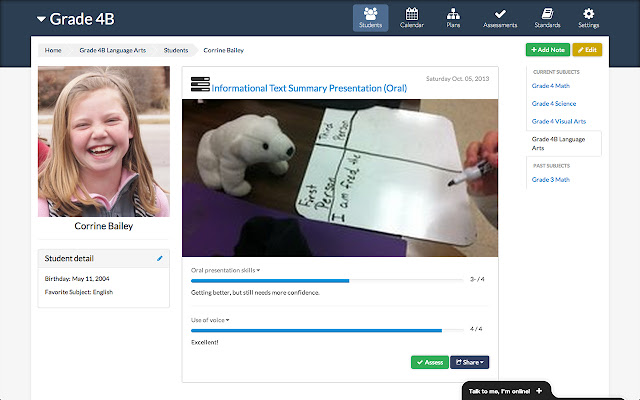Image resolution: width=640 pixels, height=400 pixels.
Task: Click the Add Note button
Action: pyautogui.click(x=547, y=49)
